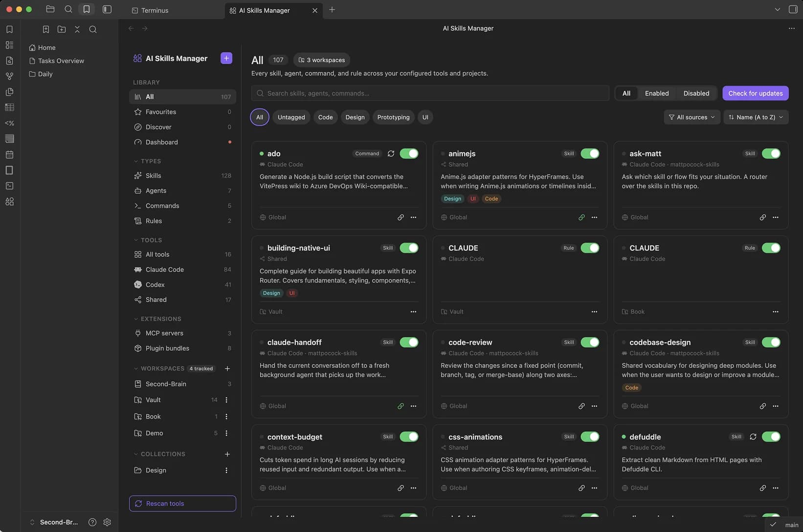
Task: Filter by the Prototyping tag chip
Action: point(394,117)
